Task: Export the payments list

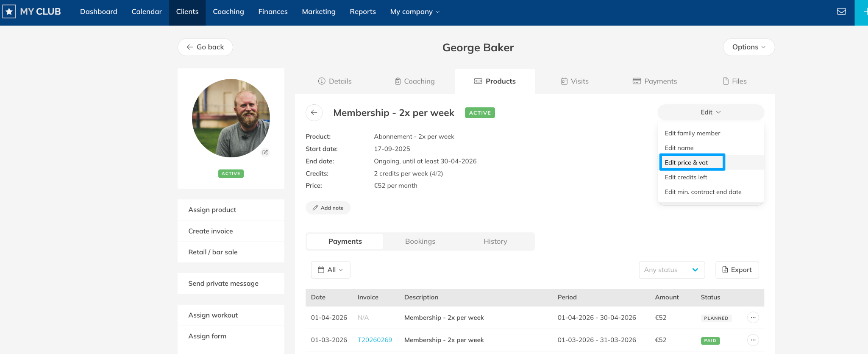Action: coord(737,270)
